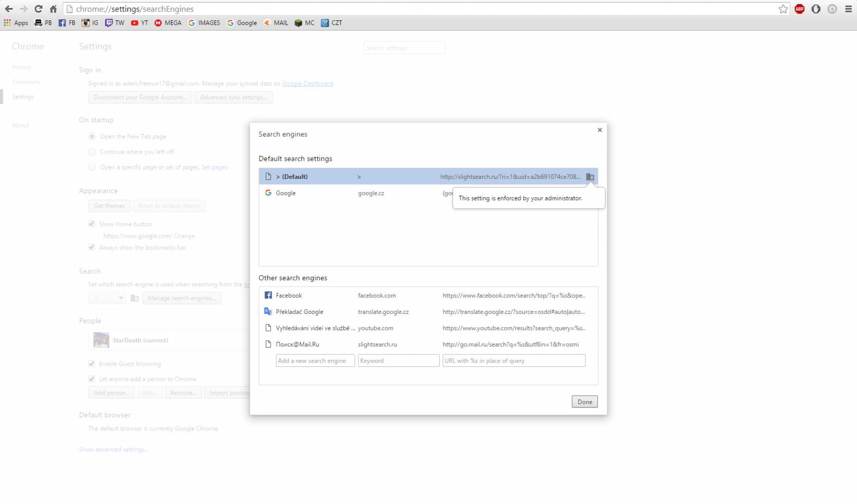Open the FB Facebook bookmark
This screenshot has width=857, height=504.
coord(67,23)
